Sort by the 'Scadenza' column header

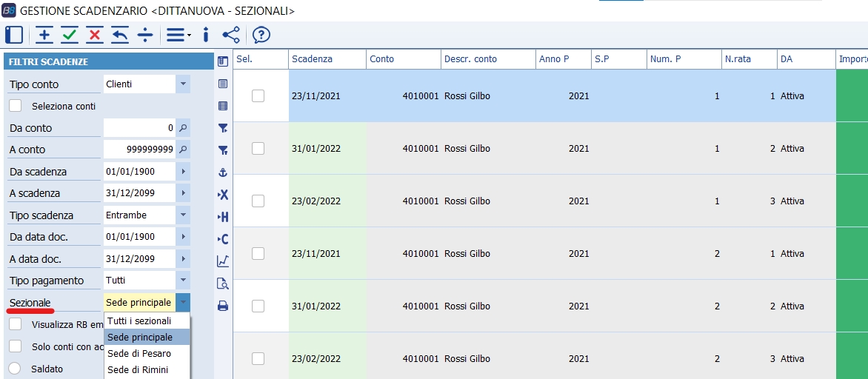click(327, 58)
